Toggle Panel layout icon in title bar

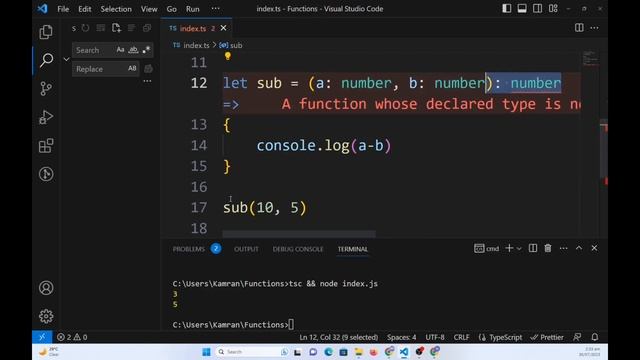(522, 9)
